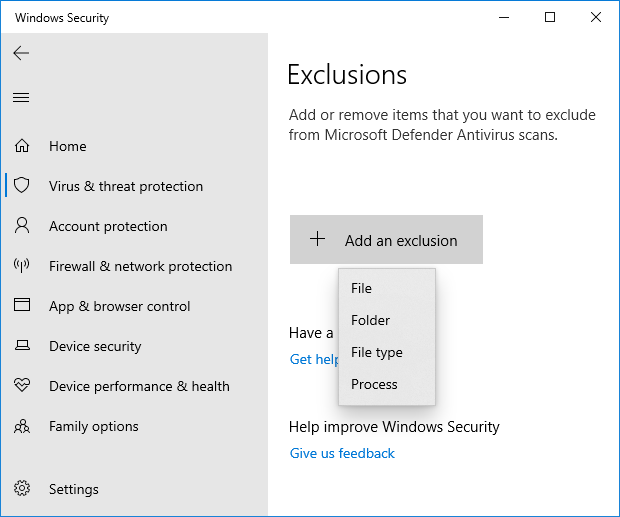Pick File type exclusion option
The height and width of the screenshot is (517, 620).
point(377,352)
